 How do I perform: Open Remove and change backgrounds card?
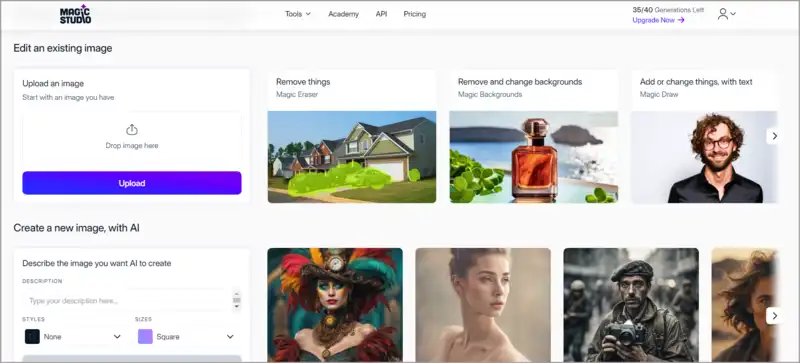point(534,136)
